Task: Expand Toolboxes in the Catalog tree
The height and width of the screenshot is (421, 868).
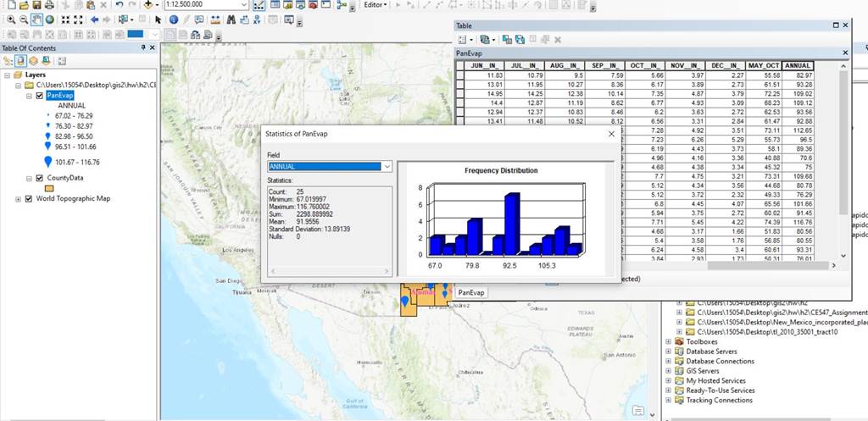Action: click(669, 341)
